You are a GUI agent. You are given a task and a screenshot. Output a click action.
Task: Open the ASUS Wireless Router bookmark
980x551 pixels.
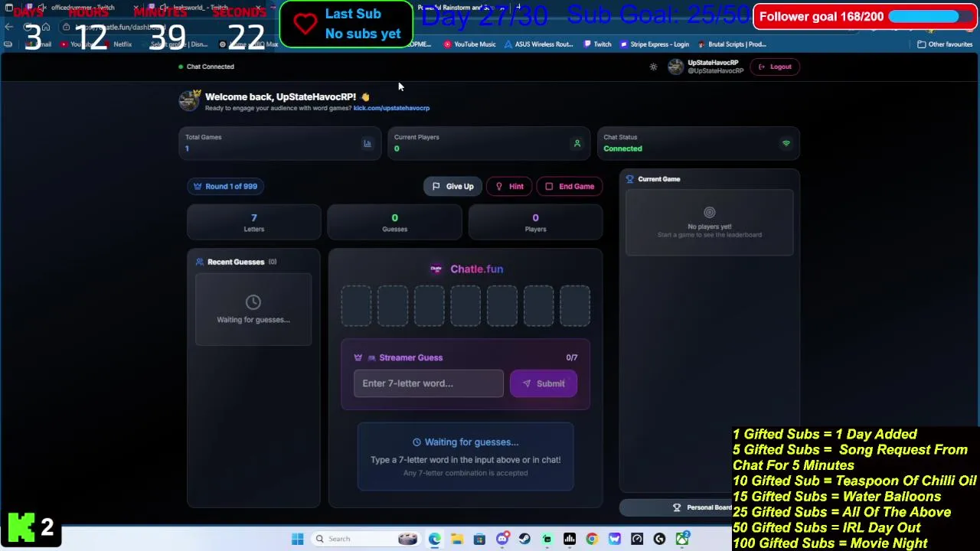(x=538, y=44)
